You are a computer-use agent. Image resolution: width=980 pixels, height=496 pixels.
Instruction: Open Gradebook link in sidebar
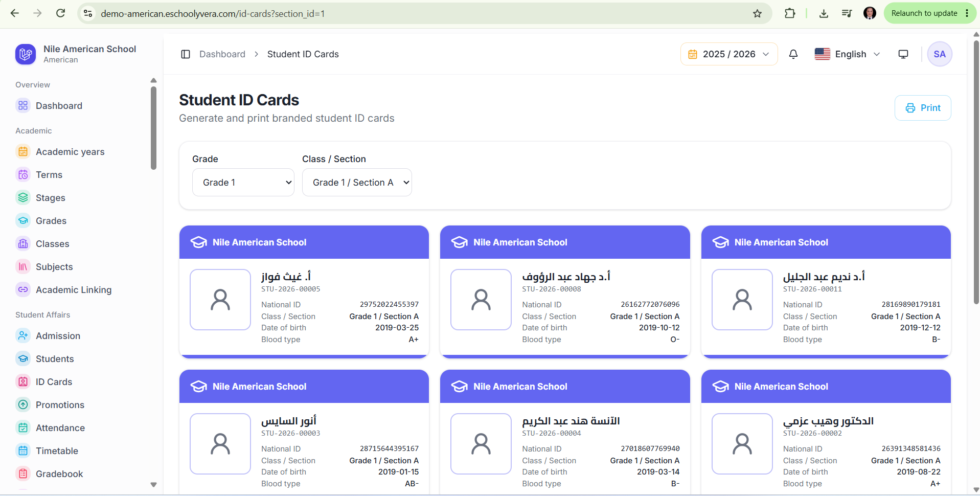point(59,474)
